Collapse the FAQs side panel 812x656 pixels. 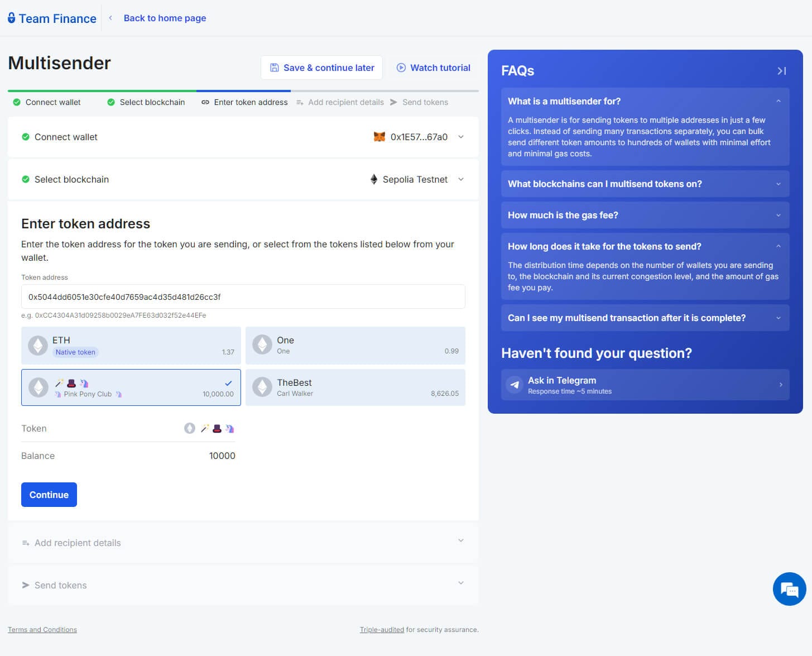pos(781,71)
